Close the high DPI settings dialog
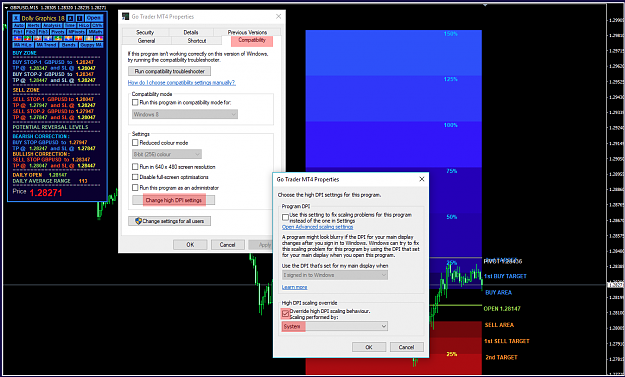The height and width of the screenshot is (377, 625). 422,179
